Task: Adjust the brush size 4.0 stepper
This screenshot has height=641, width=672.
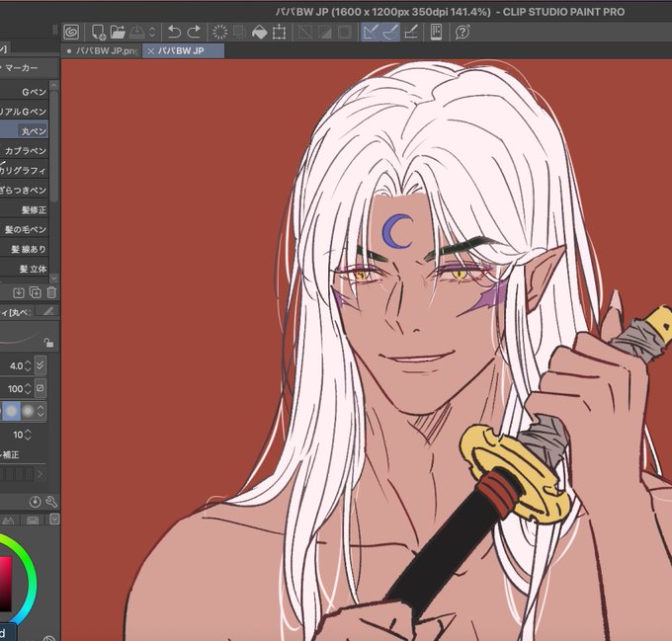Action: (28, 366)
